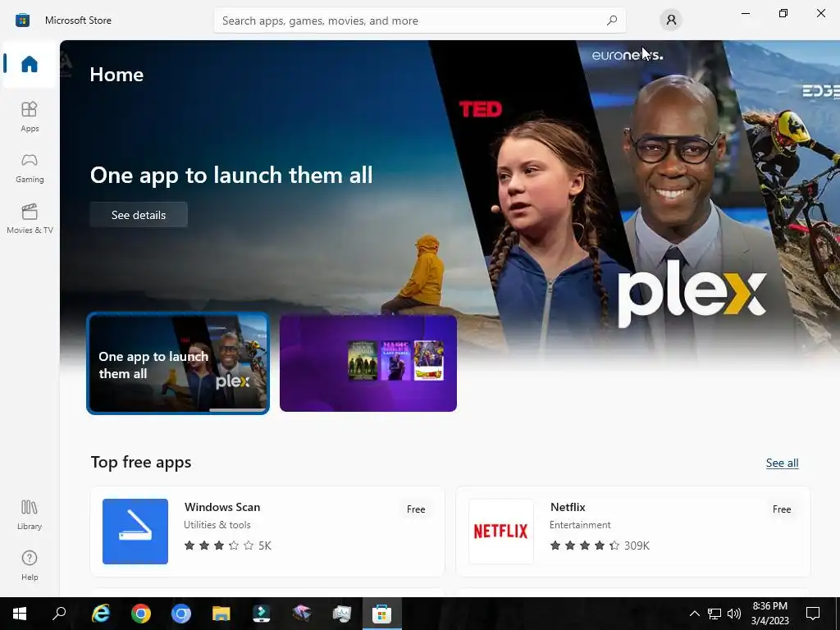Open the Windows Scan app icon
The height and width of the screenshot is (630, 840).
(x=135, y=532)
